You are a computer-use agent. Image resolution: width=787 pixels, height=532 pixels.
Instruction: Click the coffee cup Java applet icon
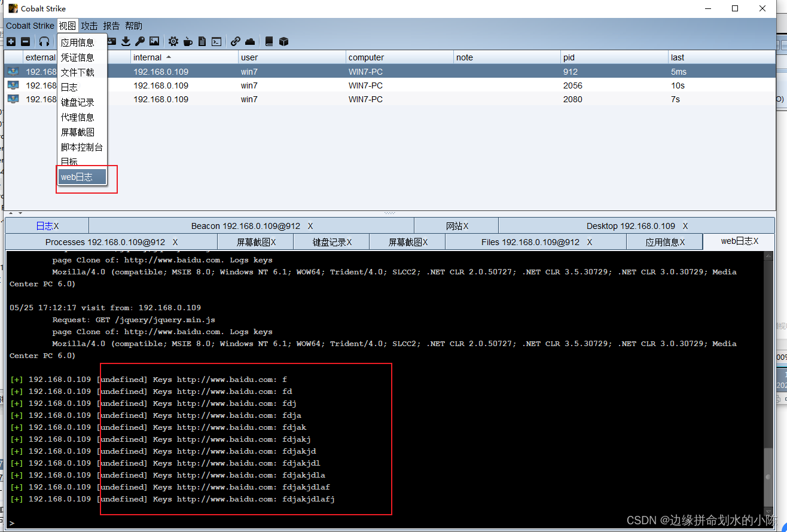point(188,41)
